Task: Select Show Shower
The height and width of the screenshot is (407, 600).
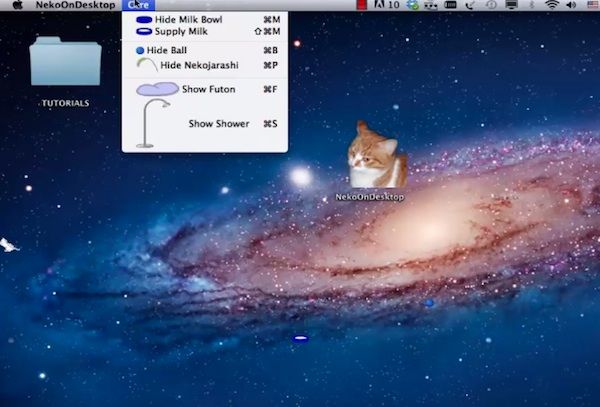Action: coord(205,124)
